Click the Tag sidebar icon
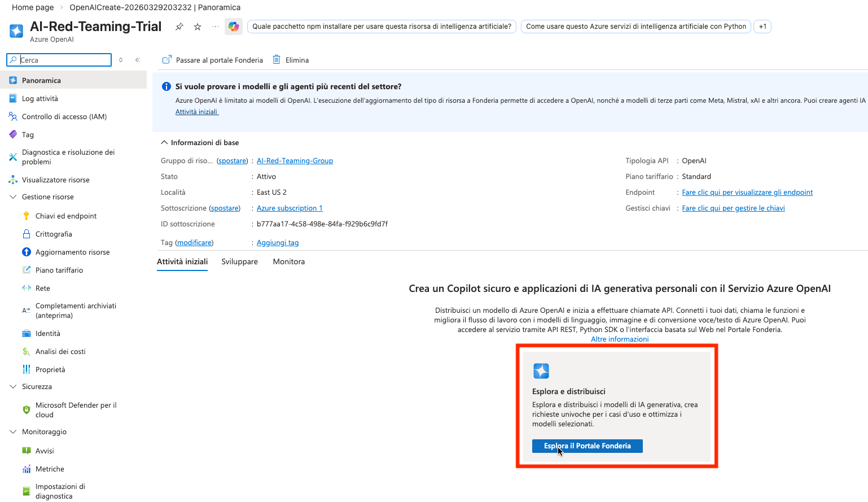The width and height of the screenshot is (868, 502). (x=13, y=135)
